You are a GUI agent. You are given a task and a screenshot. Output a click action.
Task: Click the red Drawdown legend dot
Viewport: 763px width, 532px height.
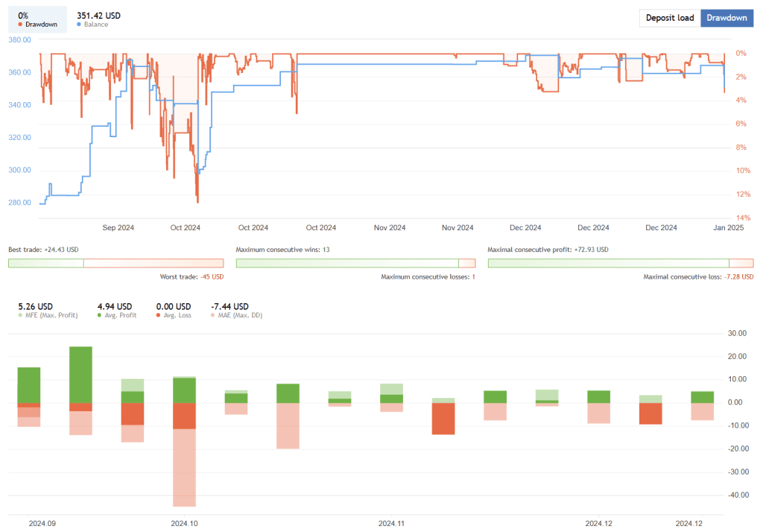point(20,25)
